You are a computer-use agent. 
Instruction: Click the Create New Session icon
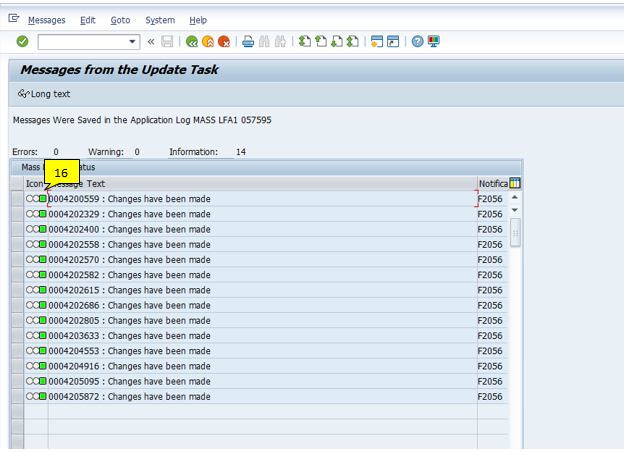tap(376, 42)
